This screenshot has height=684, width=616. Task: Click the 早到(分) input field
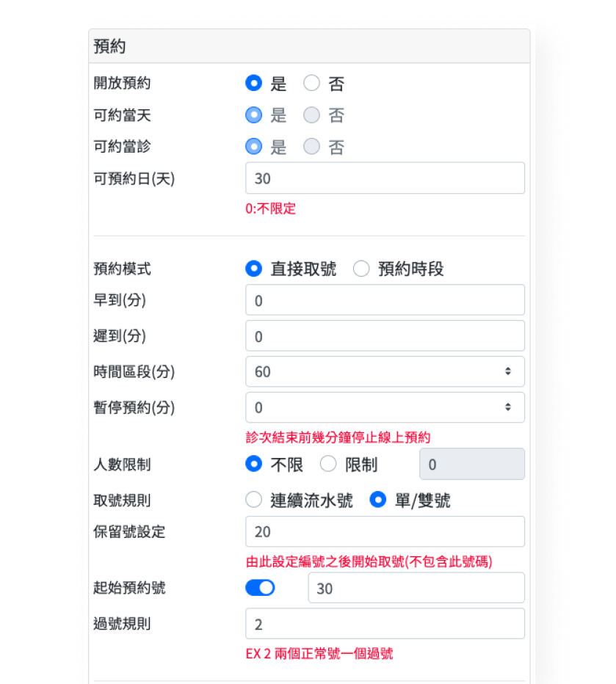coord(385,300)
